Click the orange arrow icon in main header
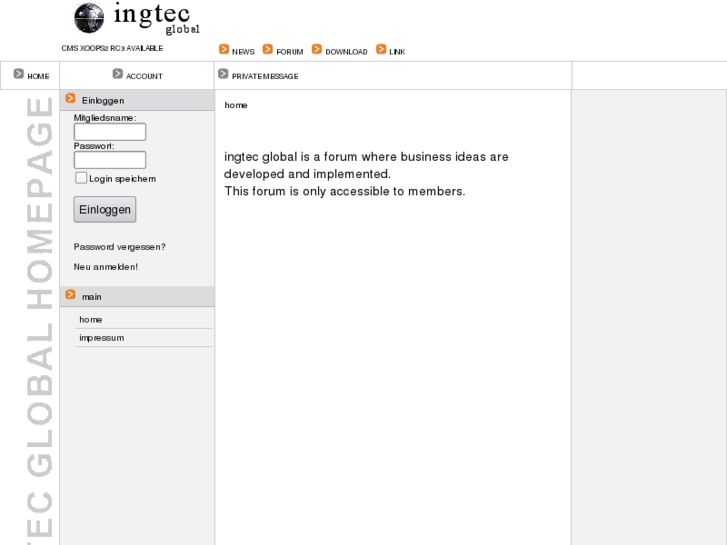727x545 pixels. (x=70, y=295)
